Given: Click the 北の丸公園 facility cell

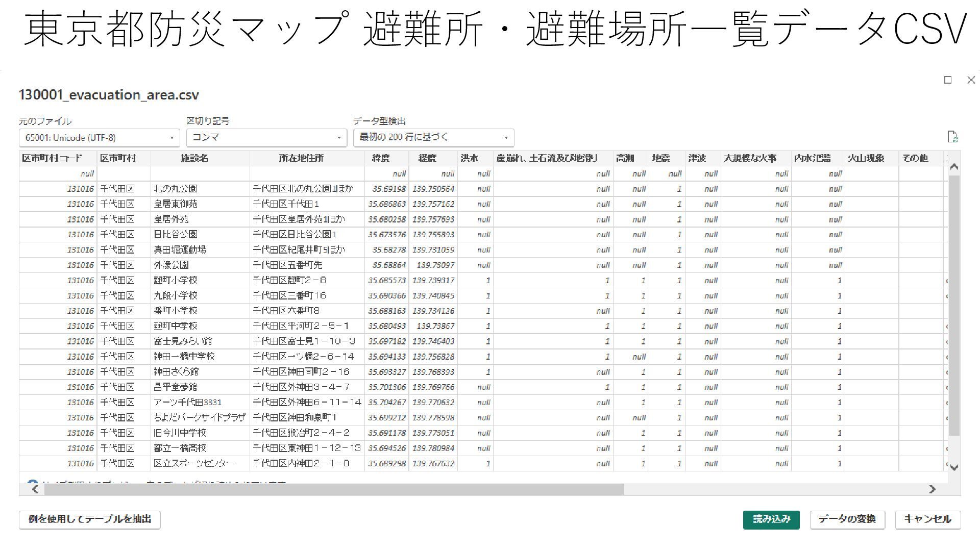Looking at the screenshot, I should click(176, 189).
